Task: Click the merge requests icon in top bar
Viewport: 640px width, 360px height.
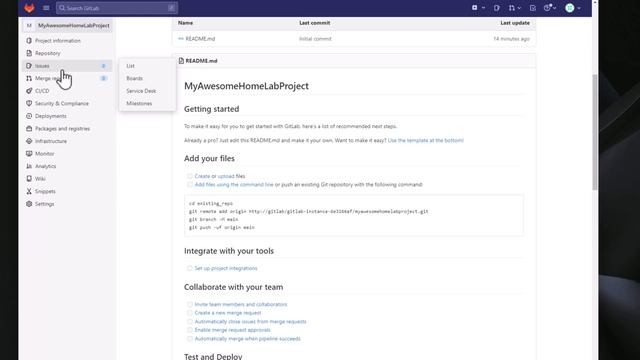Action: point(511,8)
